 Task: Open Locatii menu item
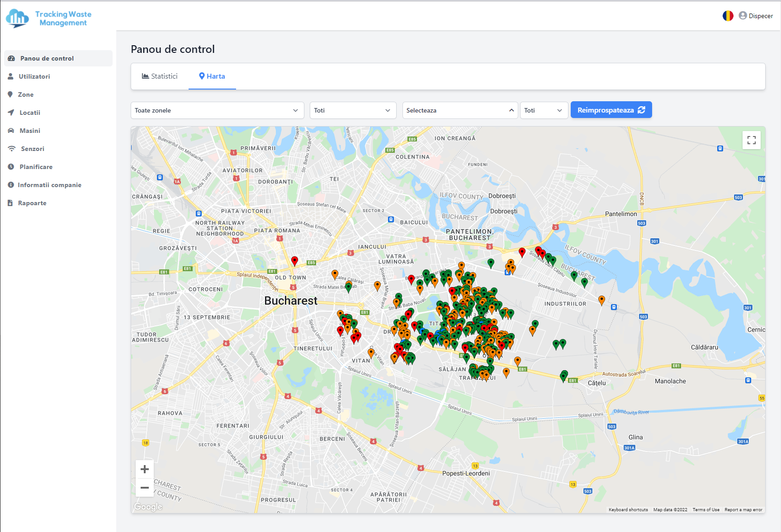click(58, 113)
